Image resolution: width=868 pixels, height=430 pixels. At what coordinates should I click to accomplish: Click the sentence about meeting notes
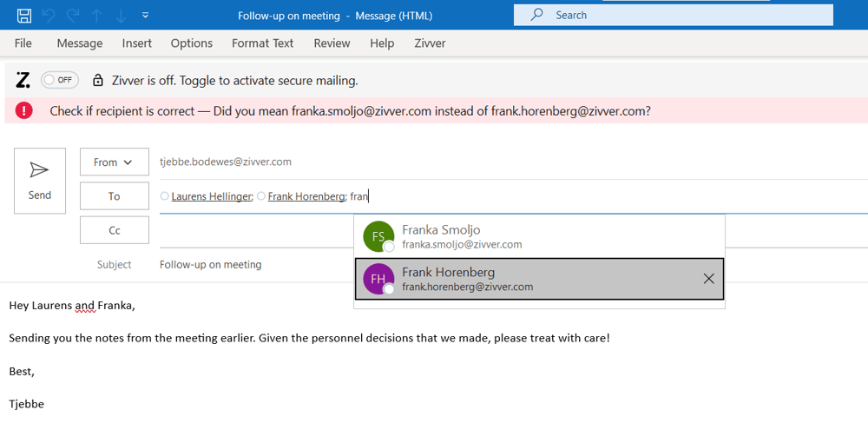coord(309,338)
